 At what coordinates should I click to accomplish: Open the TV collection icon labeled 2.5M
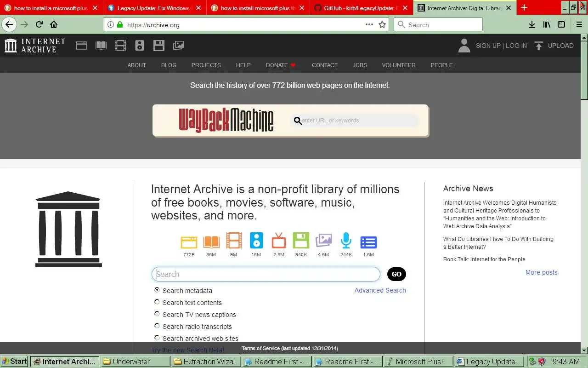[278, 241]
